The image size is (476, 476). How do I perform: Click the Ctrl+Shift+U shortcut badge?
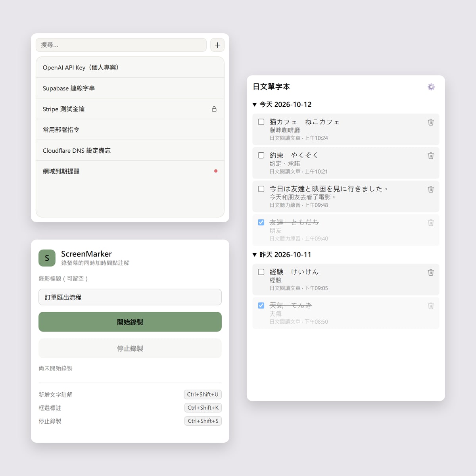coord(203,395)
